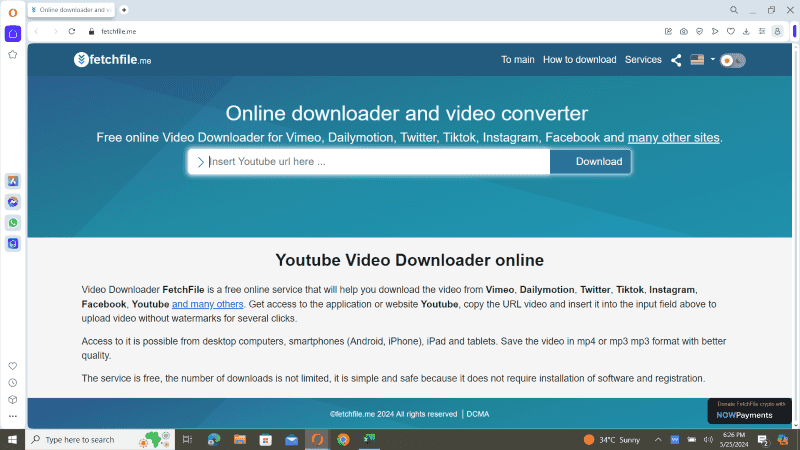The height and width of the screenshot is (450, 800).
Task: Open the DCMA footer link
Action: [x=478, y=414]
